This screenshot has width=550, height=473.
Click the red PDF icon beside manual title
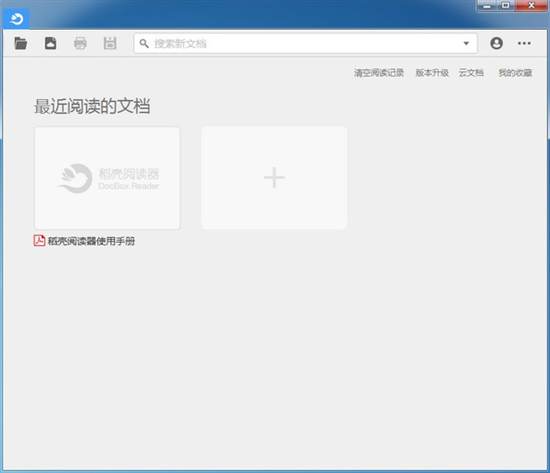pyautogui.click(x=39, y=241)
